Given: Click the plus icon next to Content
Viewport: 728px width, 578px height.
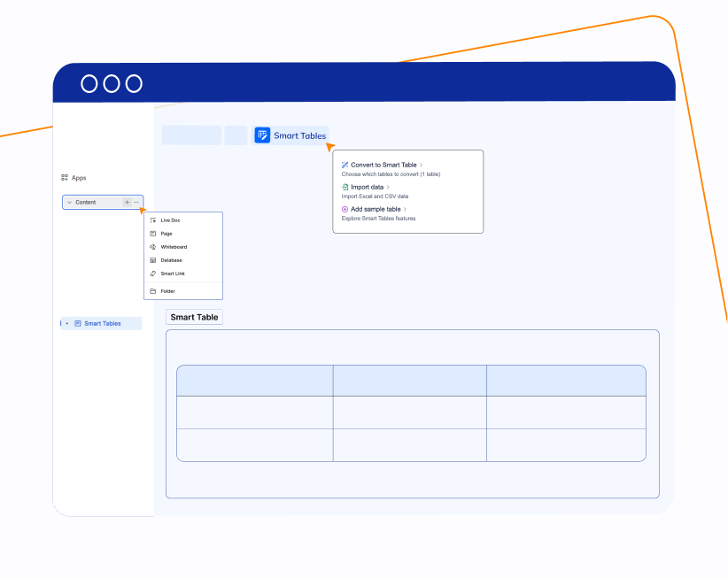Looking at the screenshot, I should pyautogui.click(x=127, y=203).
